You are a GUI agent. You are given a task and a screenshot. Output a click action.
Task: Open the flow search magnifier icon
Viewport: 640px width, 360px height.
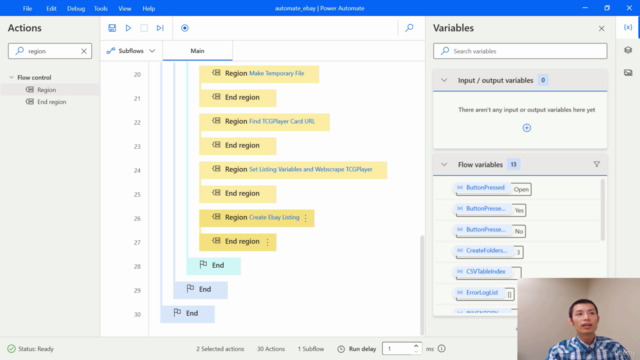[x=409, y=28]
